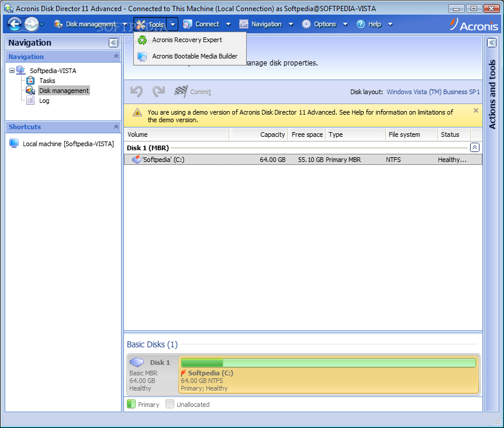Open the Connect dropdown arrow
The height and width of the screenshot is (428, 504).
pos(228,24)
